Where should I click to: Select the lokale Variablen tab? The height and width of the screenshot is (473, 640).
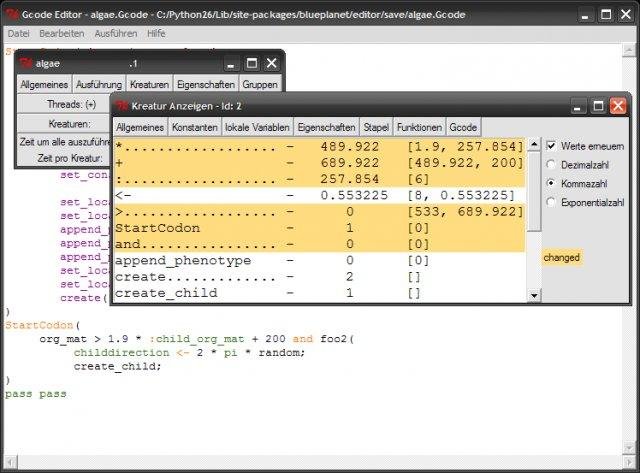257,127
